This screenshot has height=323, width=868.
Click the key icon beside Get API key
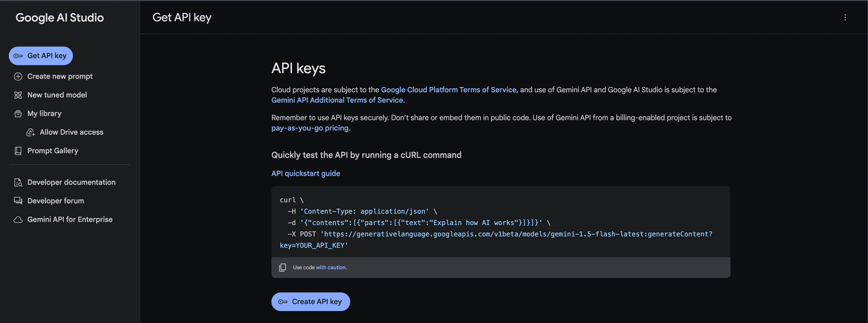pos(18,56)
